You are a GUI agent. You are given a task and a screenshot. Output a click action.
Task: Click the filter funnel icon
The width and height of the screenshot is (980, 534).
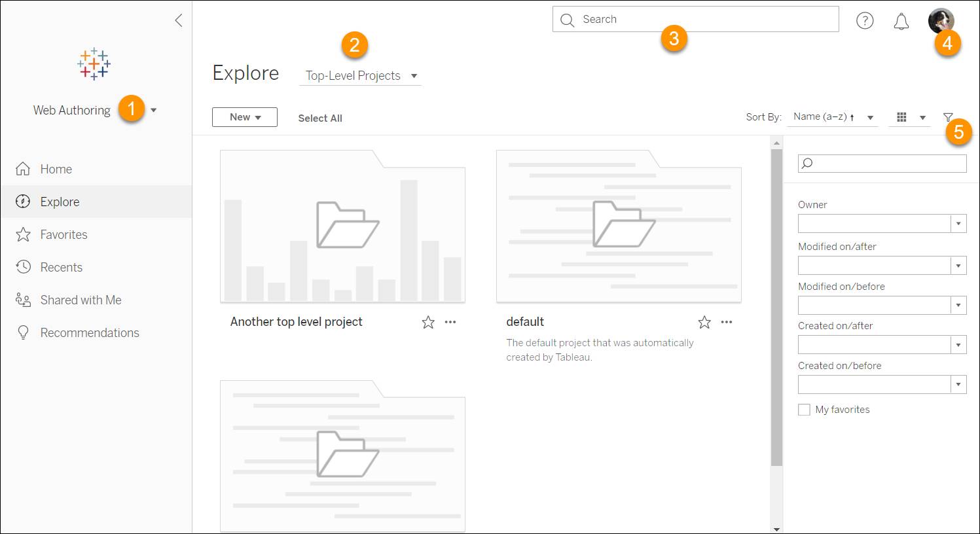[x=948, y=117]
